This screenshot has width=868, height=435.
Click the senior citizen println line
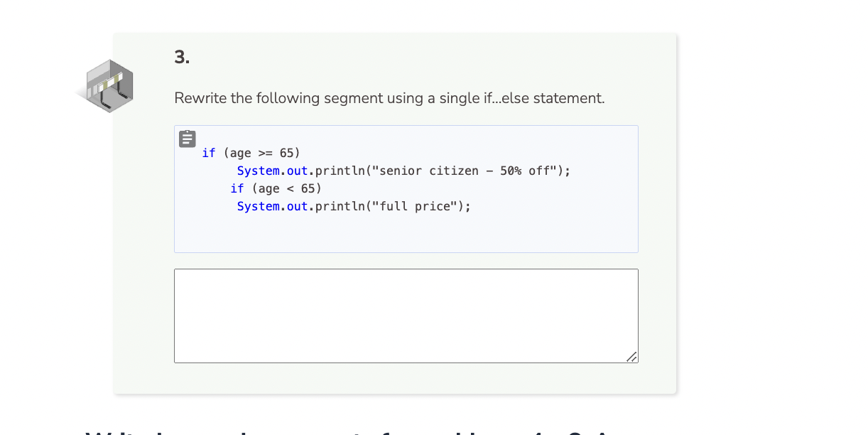click(403, 171)
